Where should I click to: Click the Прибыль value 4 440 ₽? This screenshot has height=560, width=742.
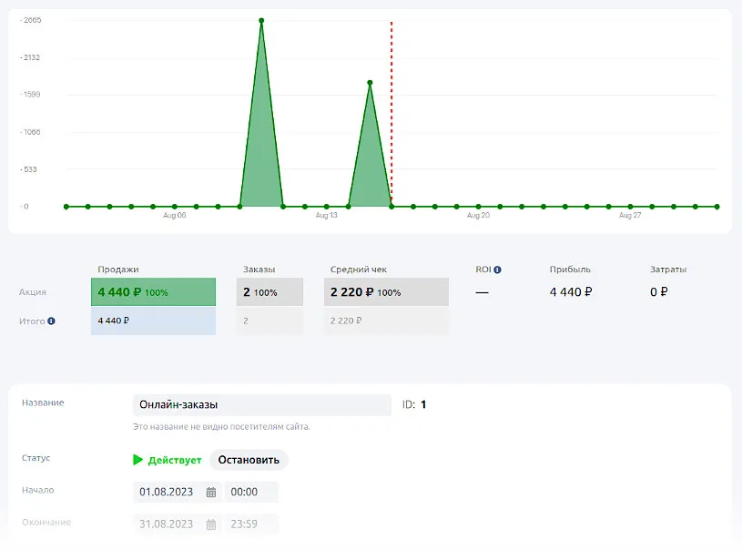571,292
